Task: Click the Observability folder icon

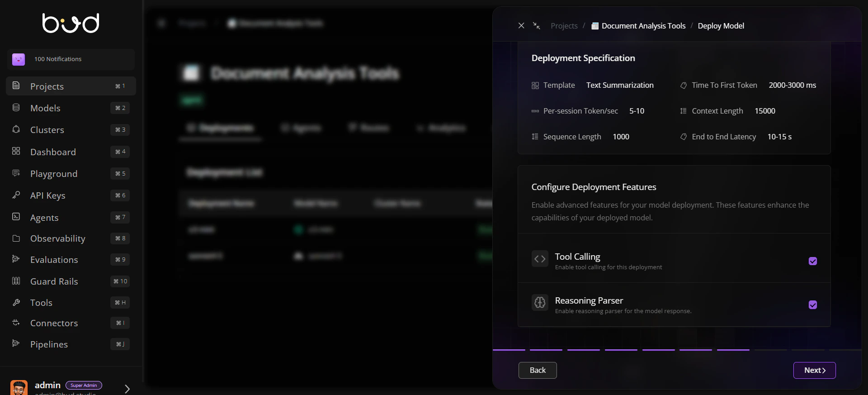Action: pyautogui.click(x=16, y=238)
